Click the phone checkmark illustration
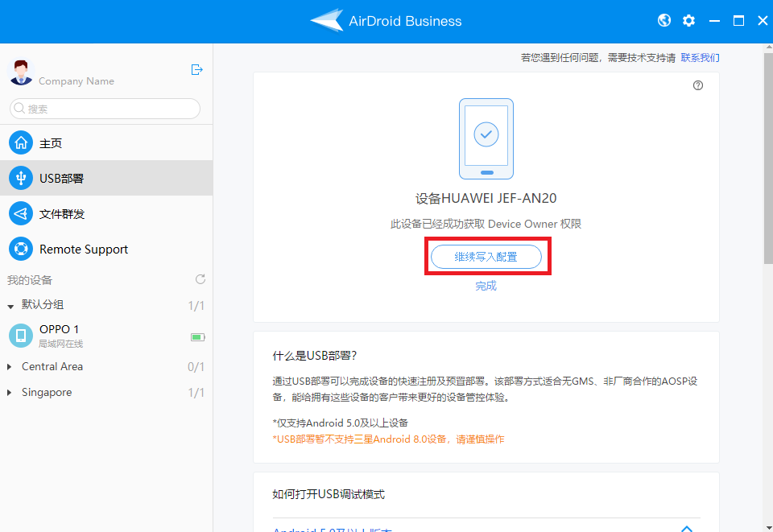773x532 pixels. [x=486, y=138]
